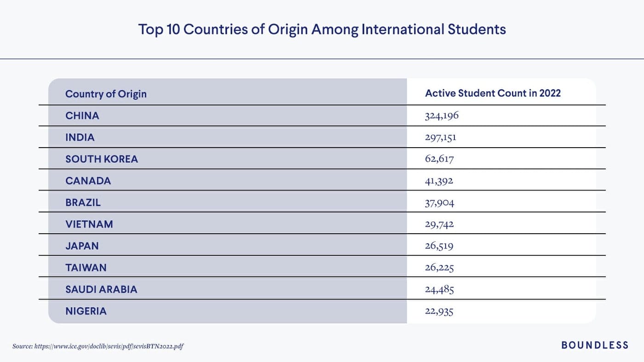644x362 pixels.
Task: Click the chart title heading
Action: click(322, 29)
